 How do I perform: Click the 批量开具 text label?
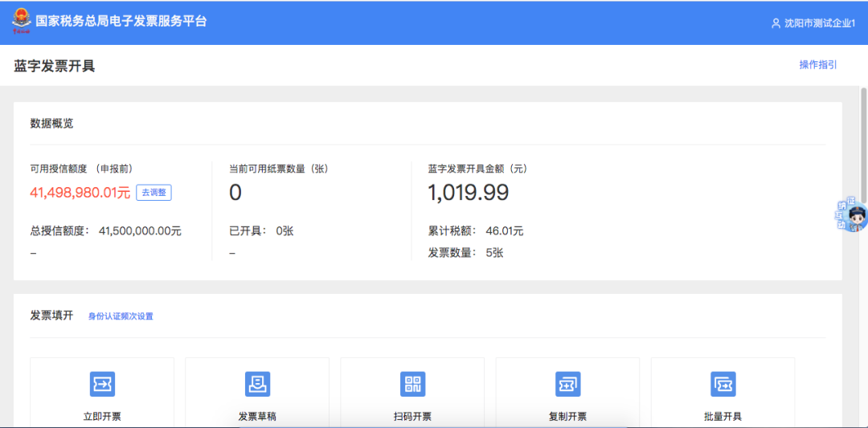723,417
